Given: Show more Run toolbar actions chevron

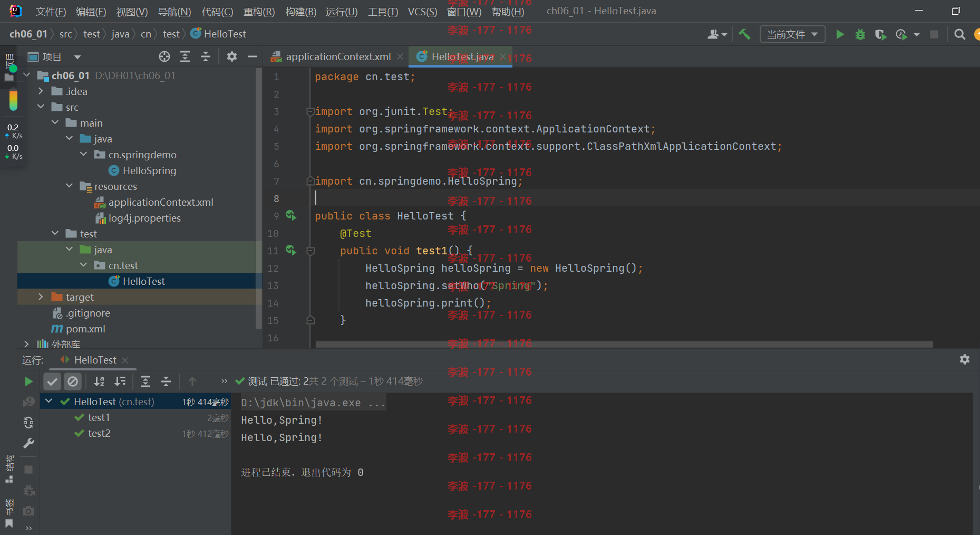Looking at the screenshot, I should [224, 381].
